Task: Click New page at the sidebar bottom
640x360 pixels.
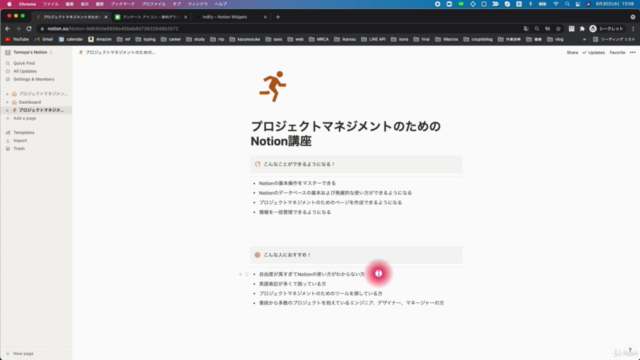Action: point(23,353)
